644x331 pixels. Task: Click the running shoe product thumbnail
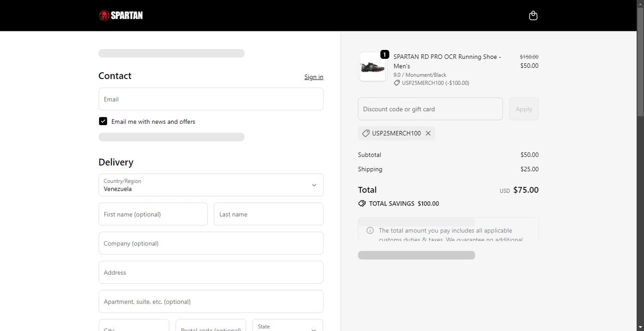[372, 67]
